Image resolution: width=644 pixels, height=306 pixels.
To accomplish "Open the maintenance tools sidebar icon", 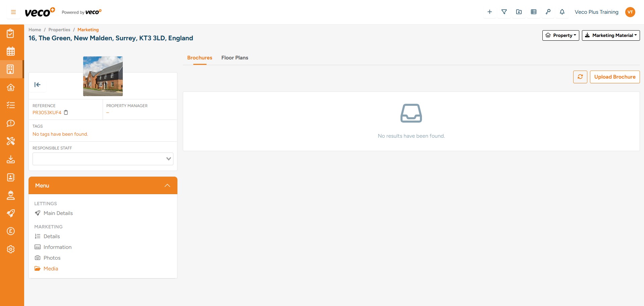I will click(11, 141).
